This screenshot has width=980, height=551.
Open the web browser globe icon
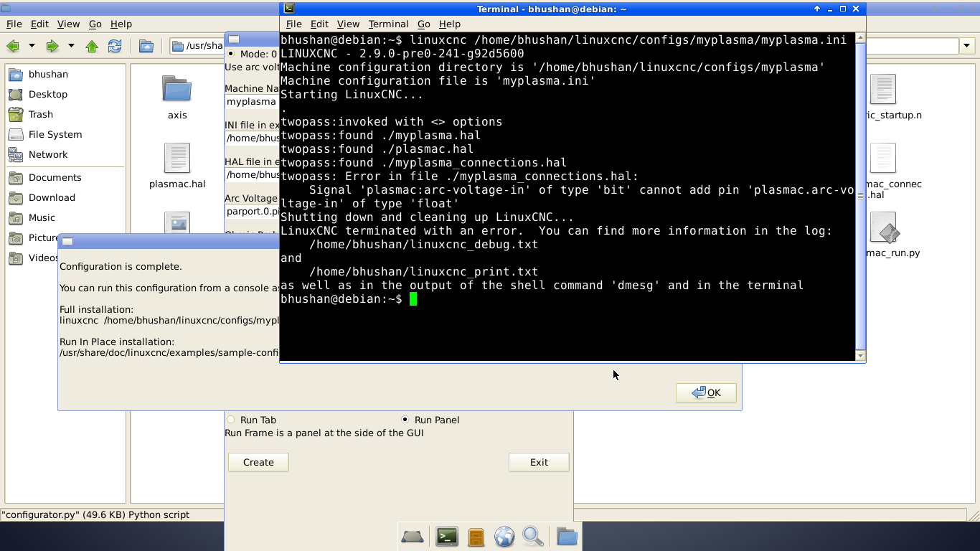pos(504,537)
